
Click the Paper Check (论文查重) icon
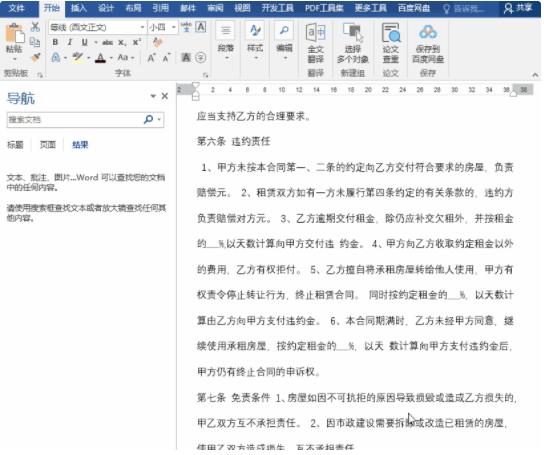(x=391, y=43)
